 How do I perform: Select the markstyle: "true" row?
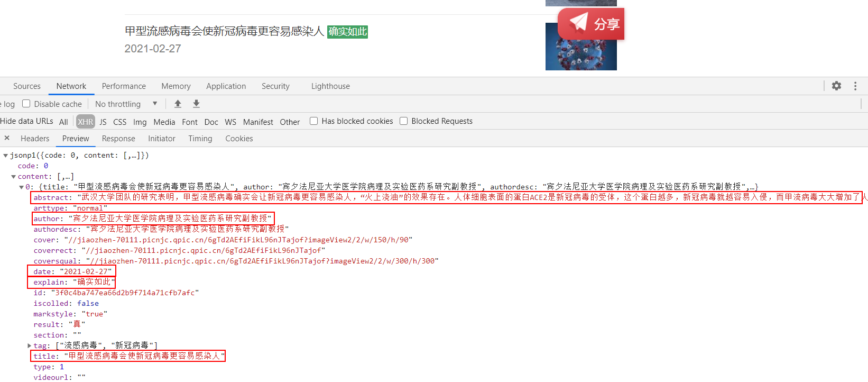click(x=70, y=314)
